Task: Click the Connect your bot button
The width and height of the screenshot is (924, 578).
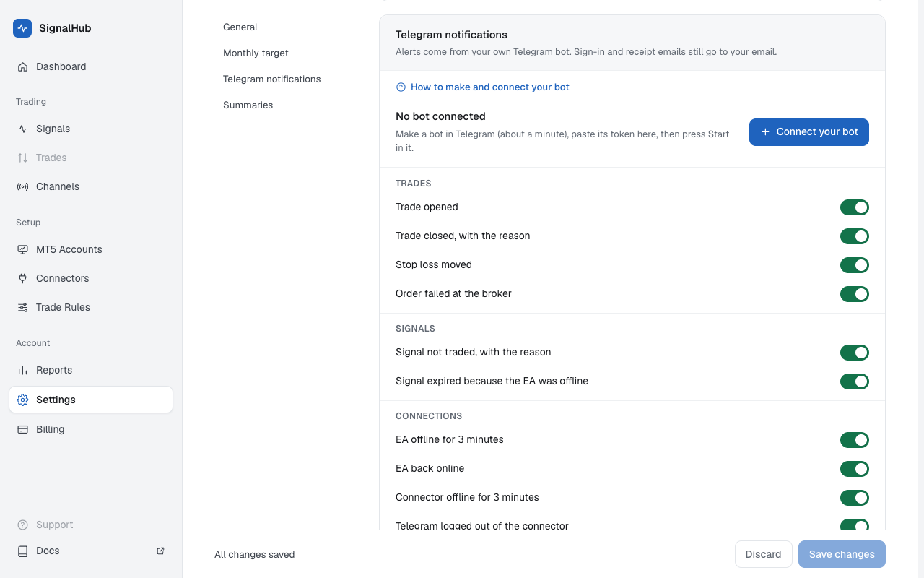Action: [x=809, y=132]
